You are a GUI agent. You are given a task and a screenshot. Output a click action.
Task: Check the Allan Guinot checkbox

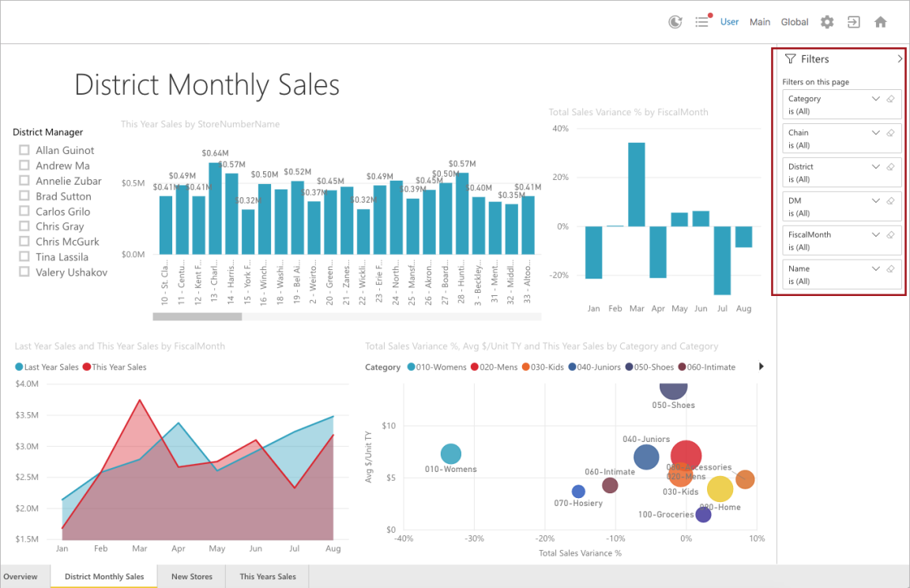[24, 150]
